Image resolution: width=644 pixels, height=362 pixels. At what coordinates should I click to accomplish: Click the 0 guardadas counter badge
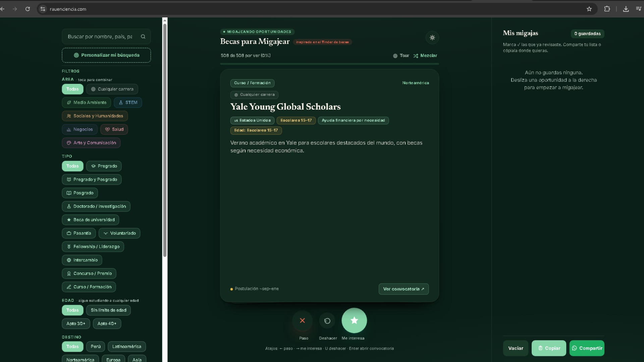click(587, 34)
